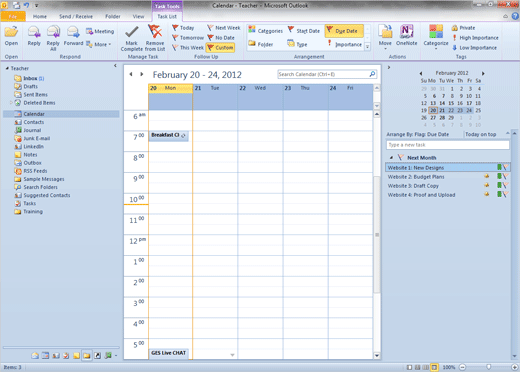The image size is (520, 372).
Task: Toggle flag on Website 2: Budget Plans
Action: coord(505,176)
